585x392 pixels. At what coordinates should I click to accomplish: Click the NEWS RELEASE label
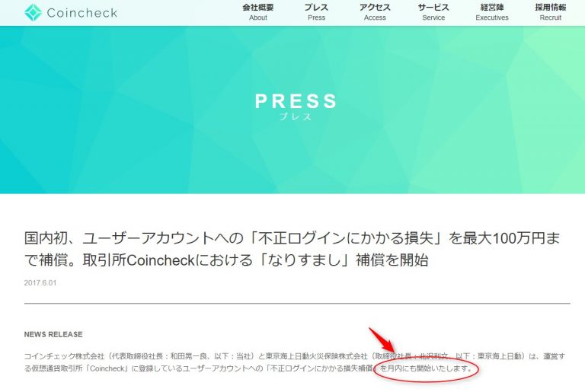point(53,334)
